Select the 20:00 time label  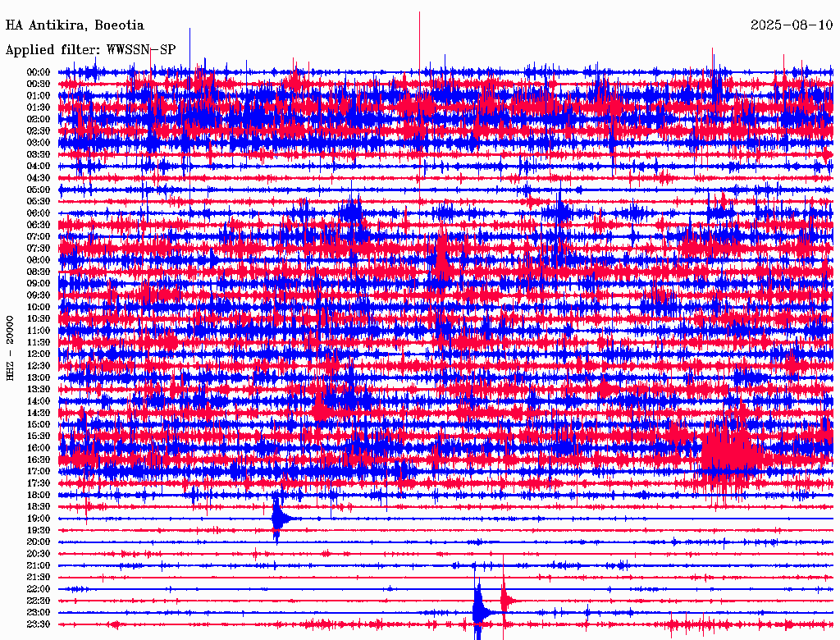[x=38, y=542]
